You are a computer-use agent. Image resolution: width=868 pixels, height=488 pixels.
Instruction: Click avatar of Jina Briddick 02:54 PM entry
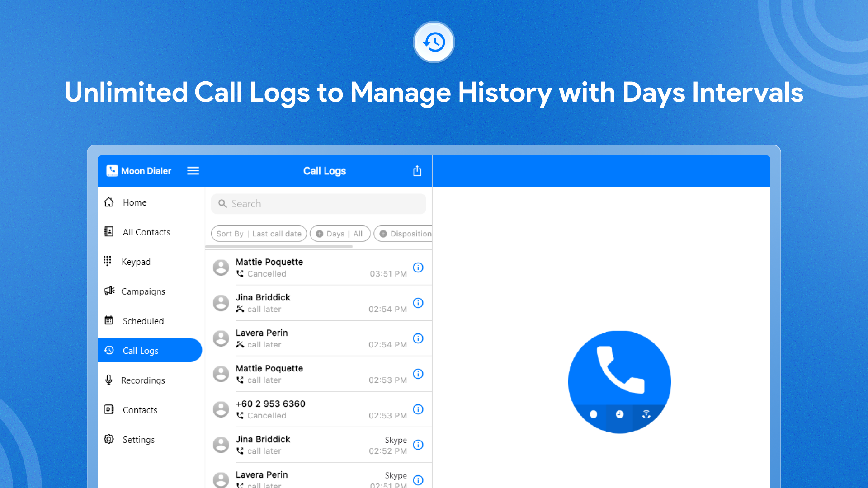point(221,303)
